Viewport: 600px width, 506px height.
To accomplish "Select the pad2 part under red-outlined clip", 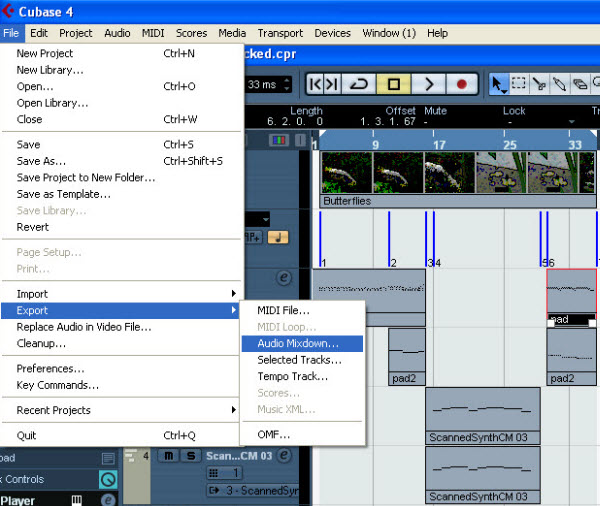I will (571, 357).
